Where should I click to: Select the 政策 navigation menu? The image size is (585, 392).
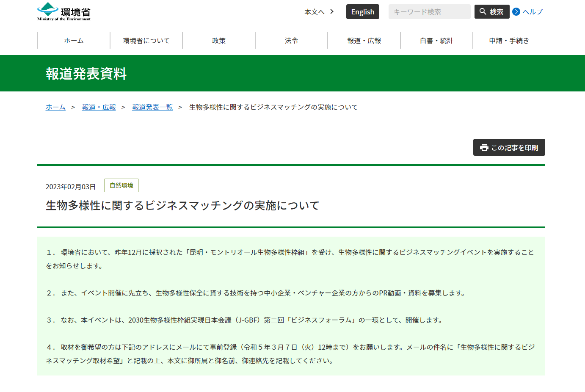219,41
